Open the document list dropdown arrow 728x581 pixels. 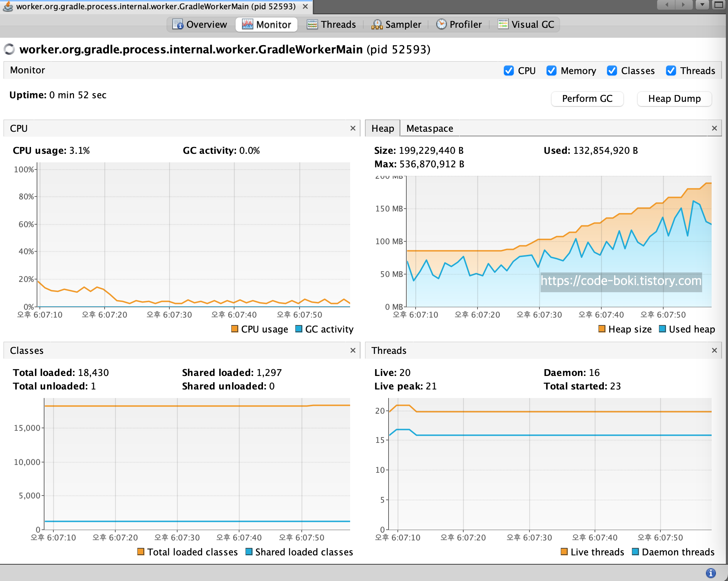pos(702,5)
